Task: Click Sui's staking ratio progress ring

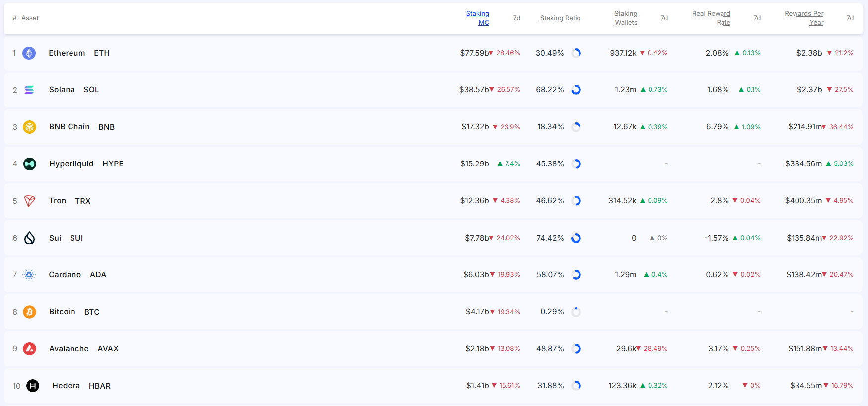Action: click(576, 238)
